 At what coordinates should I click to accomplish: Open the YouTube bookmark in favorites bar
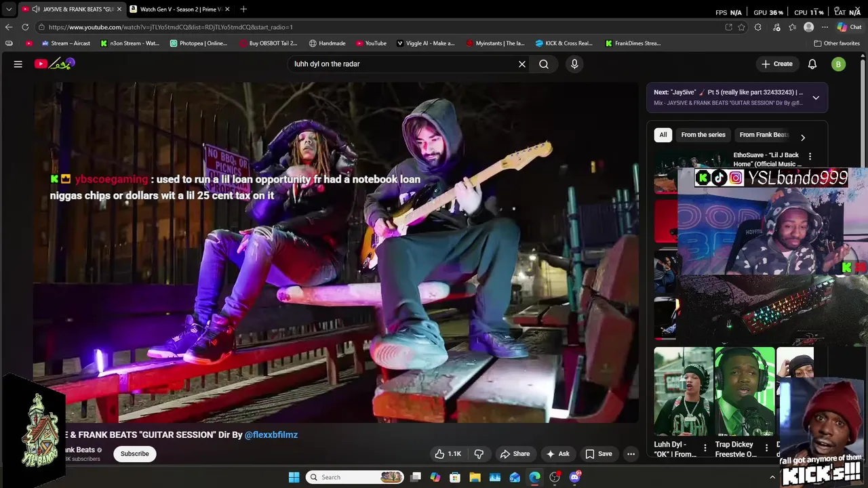pos(371,43)
